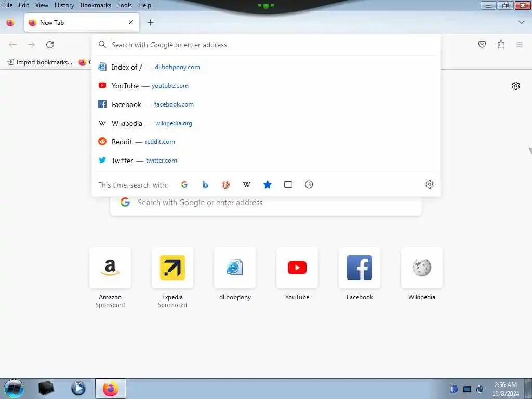Open the Edit menu

coord(24,5)
